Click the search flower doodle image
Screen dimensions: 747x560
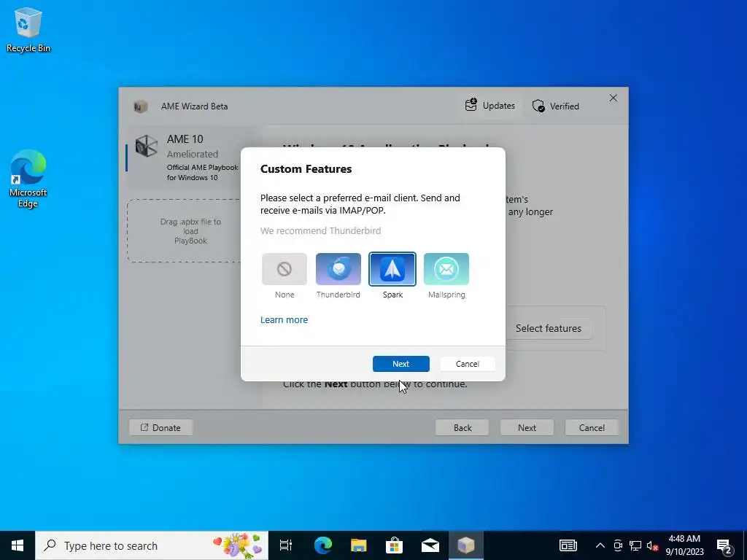238,545
